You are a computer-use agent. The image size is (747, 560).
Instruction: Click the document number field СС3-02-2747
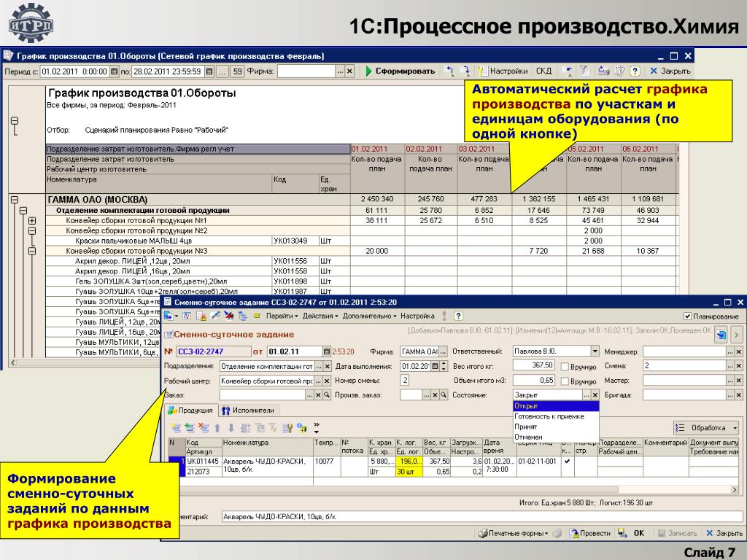(213, 352)
